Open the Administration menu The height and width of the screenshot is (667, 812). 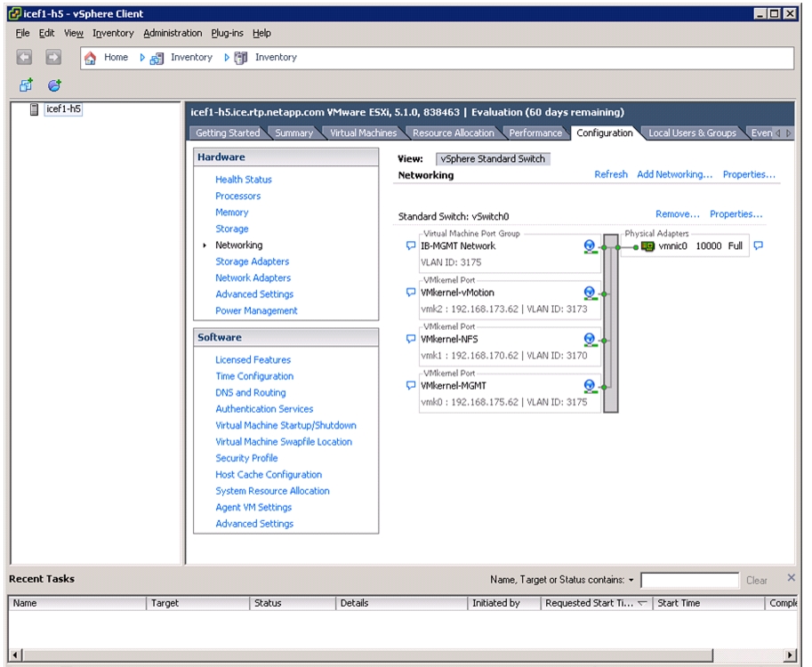pyautogui.click(x=173, y=33)
